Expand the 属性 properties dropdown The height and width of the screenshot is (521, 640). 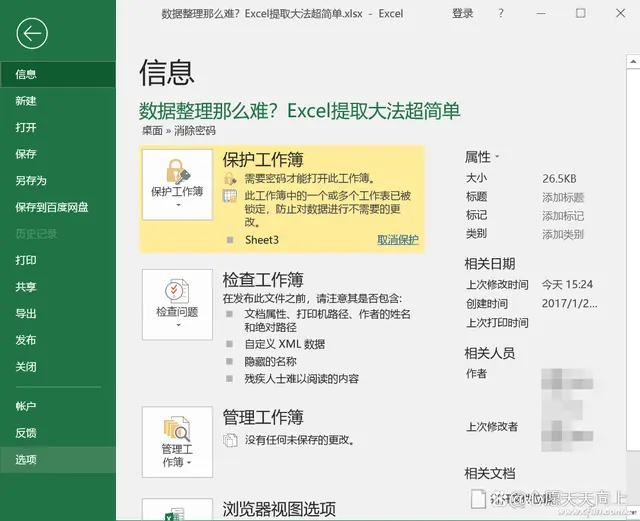point(482,157)
